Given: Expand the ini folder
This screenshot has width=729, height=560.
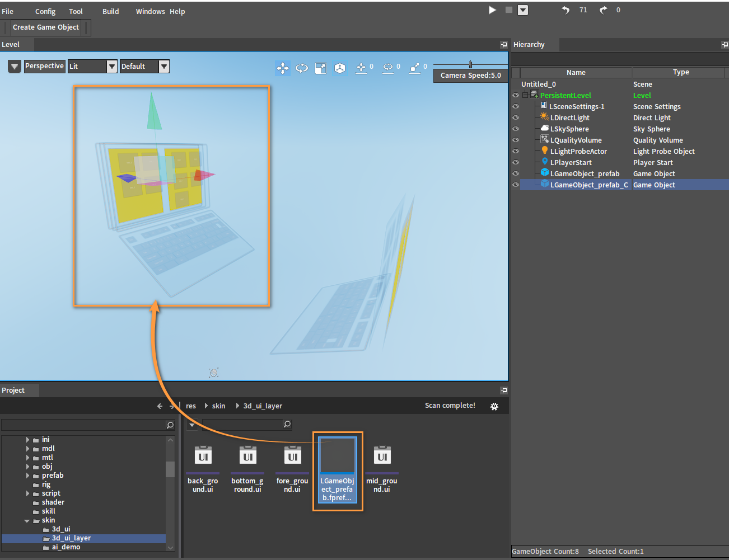Looking at the screenshot, I should tap(27, 440).
